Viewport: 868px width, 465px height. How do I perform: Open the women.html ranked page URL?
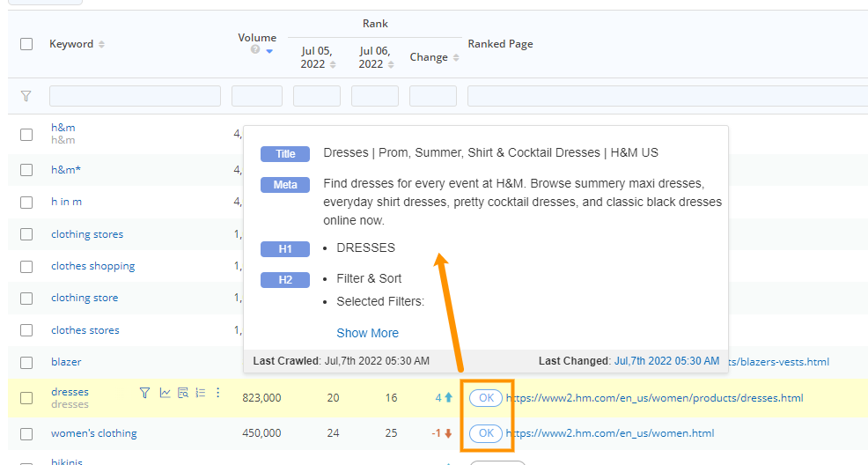point(610,433)
